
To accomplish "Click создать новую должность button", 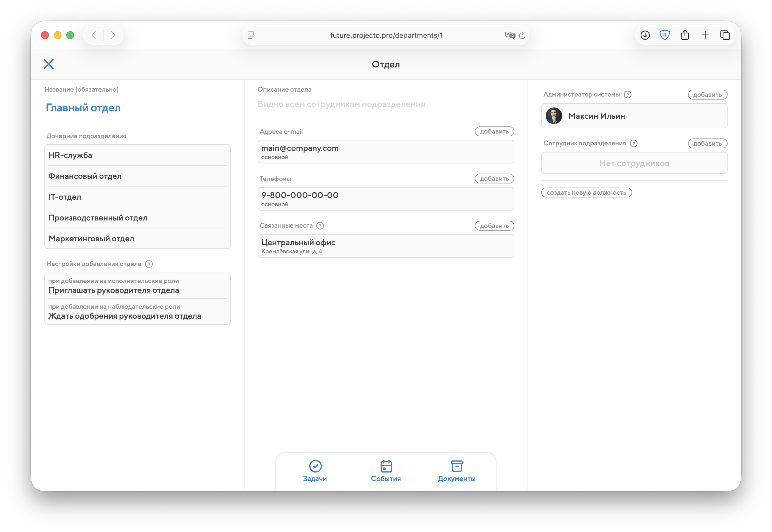I will click(x=586, y=193).
